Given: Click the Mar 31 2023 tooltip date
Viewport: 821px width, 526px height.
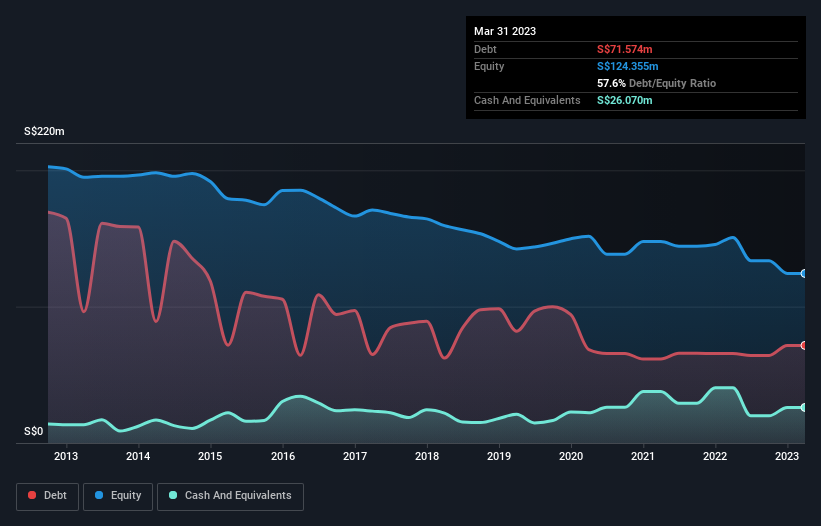Looking at the screenshot, I should click(x=505, y=31).
